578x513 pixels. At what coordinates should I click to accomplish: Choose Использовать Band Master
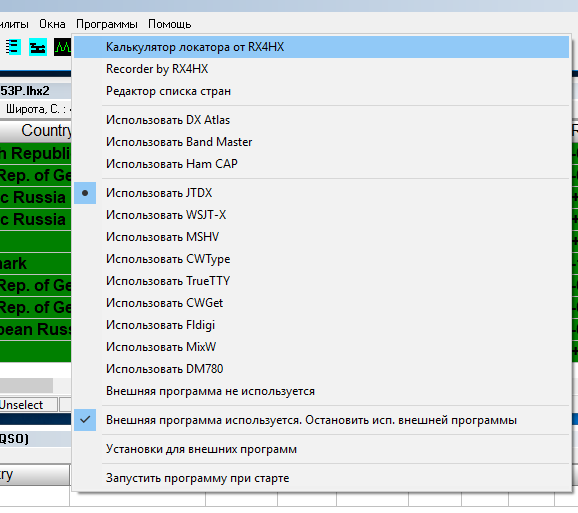point(321,142)
